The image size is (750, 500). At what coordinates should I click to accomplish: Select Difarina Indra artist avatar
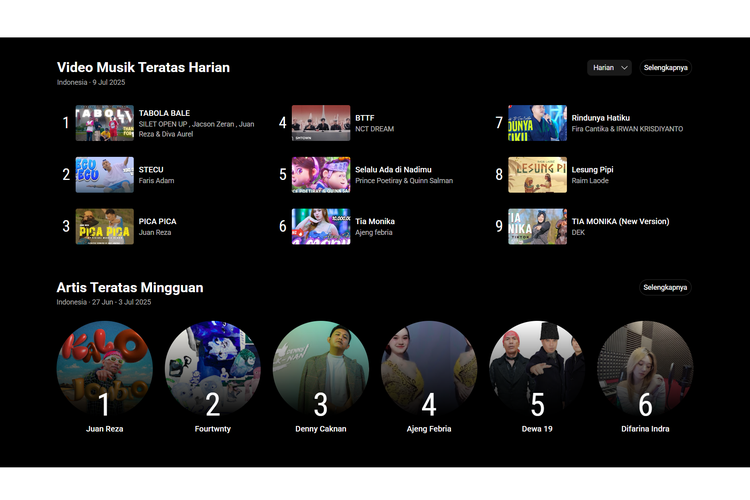[645, 369]
